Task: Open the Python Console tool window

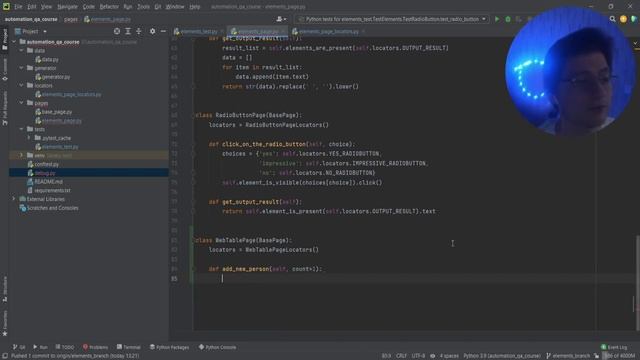Action: tap(218, 347)
